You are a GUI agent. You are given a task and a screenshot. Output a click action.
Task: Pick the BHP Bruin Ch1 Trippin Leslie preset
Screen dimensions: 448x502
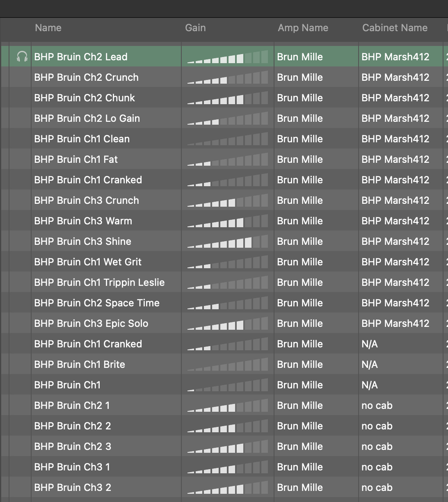pyautogui.click(x=99, y=283)
